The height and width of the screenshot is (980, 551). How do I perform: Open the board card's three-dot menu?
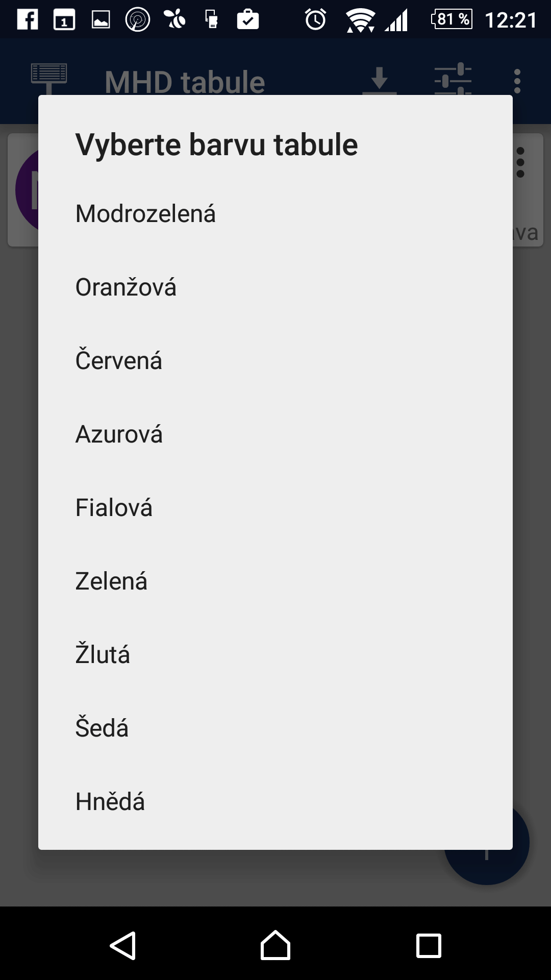(521, 162)
